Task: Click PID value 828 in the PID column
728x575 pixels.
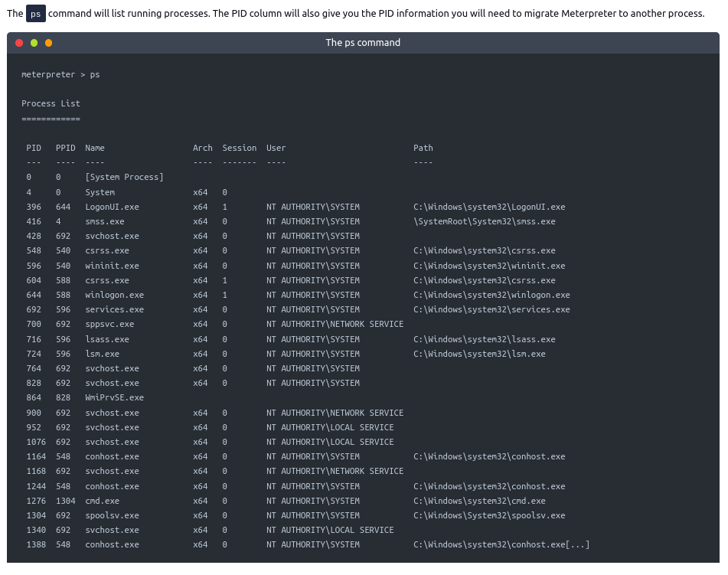Action: coord(34,383)
